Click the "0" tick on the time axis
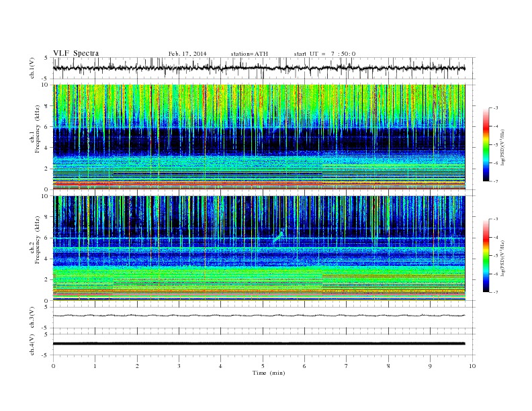Screen dimensions: 532x411 coord(53,366)
